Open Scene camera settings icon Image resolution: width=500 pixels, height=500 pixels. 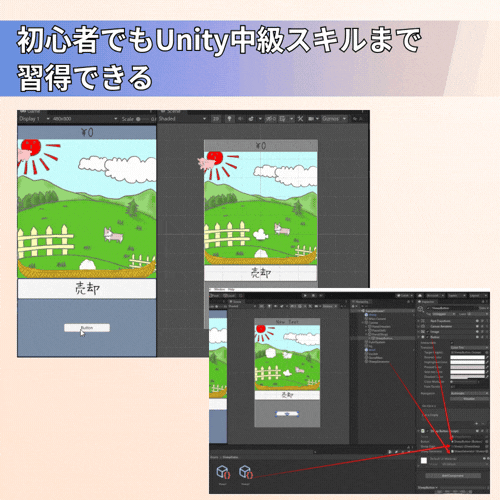point(311,119)
